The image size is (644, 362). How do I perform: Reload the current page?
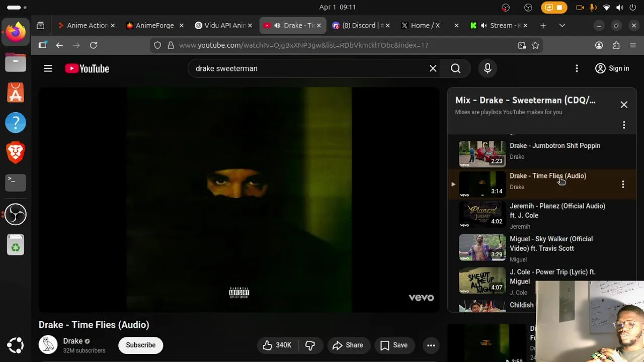click(93, 45)
